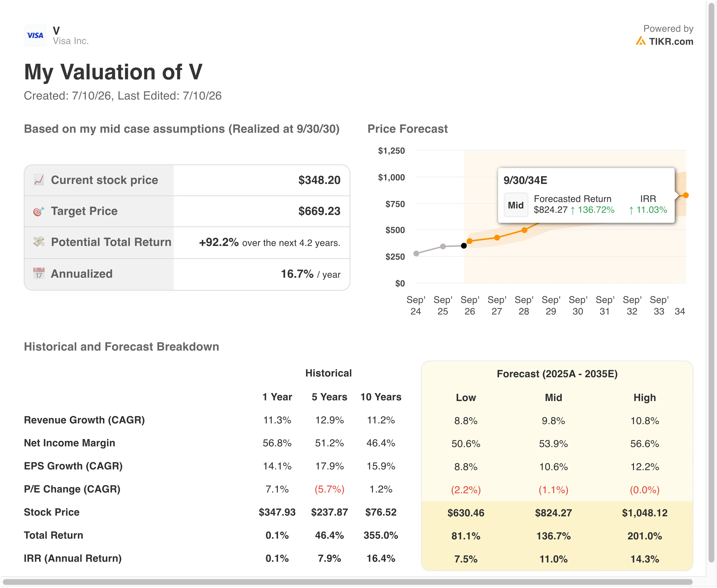Click the Sep '24 gray historical point
Image resolution: width=717 pixels, height=588 pixels.
pyautogui.click(x=416, y=253)
